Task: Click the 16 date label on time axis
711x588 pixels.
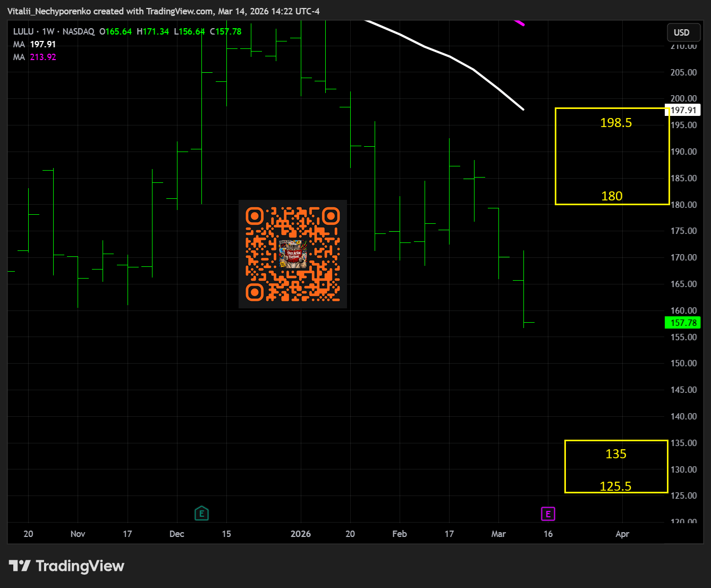Action: coord(548,534)
